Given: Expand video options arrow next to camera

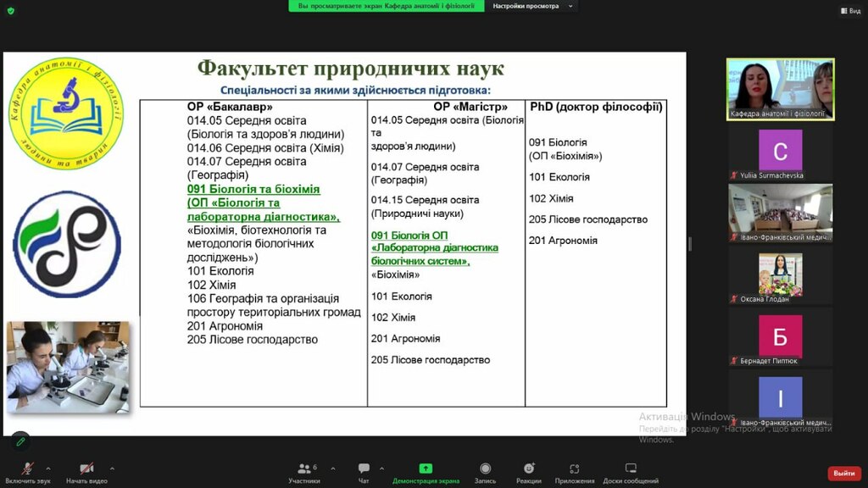Looking at the screenshot, I should (112, 468).
